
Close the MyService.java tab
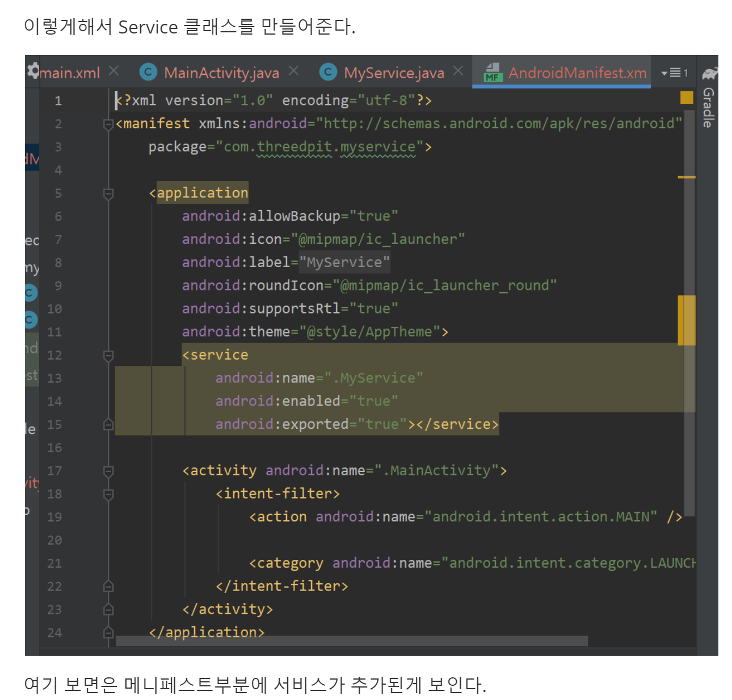click(458, 71)
